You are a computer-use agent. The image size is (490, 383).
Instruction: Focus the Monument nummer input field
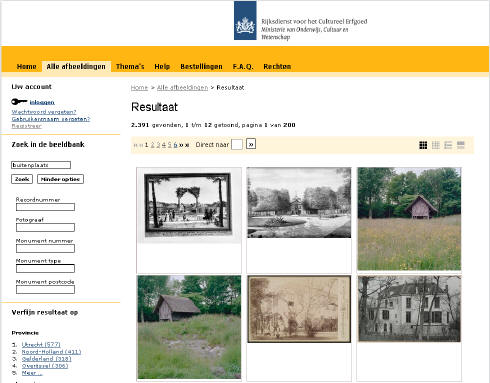[45, 248]
